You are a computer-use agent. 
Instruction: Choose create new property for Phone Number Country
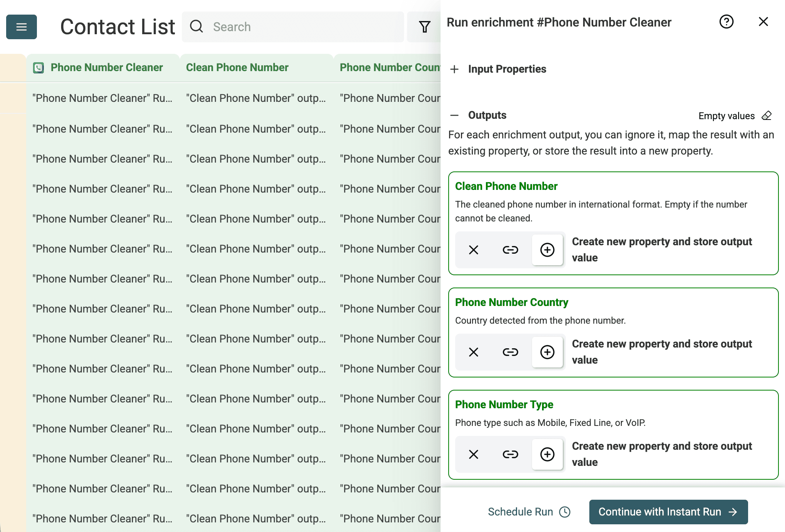[547, 352]
